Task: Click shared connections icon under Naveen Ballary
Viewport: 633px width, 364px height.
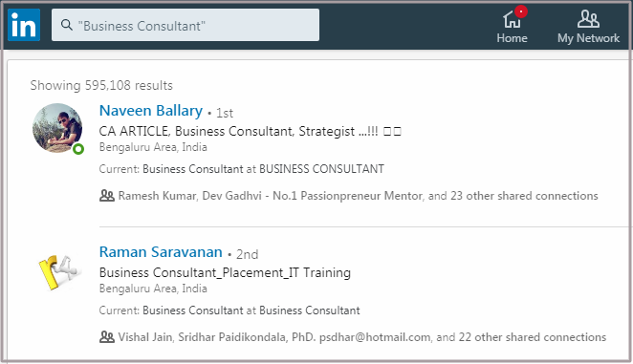Action: (107, 196)
